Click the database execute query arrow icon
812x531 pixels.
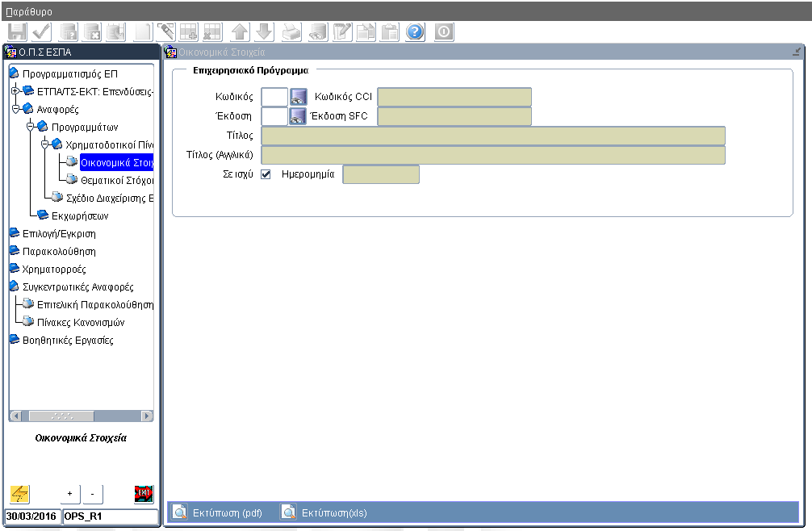tap(116, 32)
